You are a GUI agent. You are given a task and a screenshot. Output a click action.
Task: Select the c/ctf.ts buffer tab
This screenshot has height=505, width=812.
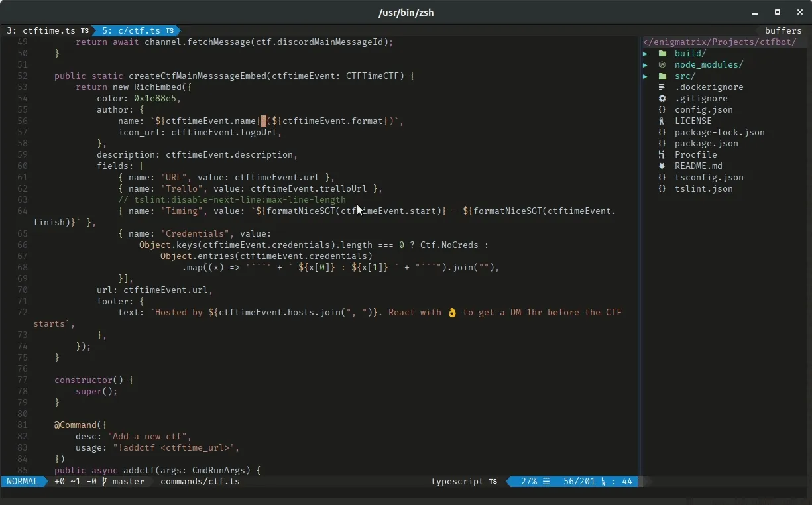pos(137,30)
